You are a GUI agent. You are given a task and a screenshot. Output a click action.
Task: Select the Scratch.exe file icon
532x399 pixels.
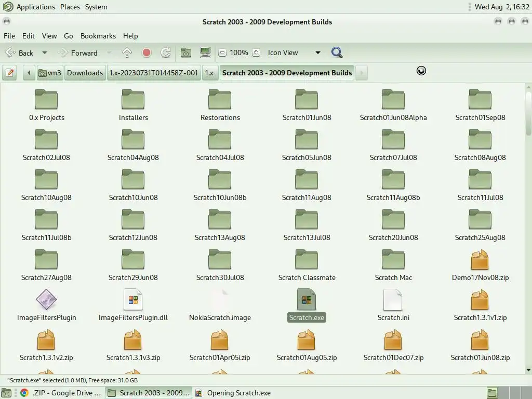(x=307, y=300)
